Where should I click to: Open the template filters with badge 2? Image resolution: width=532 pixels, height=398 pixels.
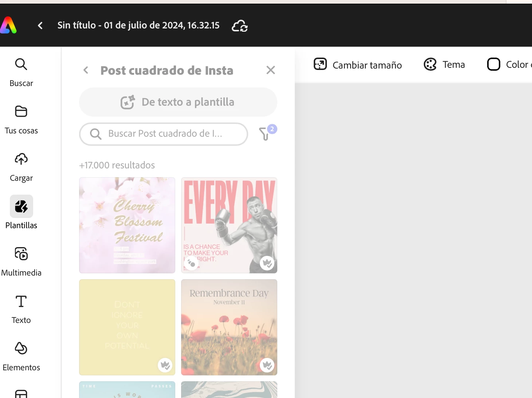coord(267,132)
